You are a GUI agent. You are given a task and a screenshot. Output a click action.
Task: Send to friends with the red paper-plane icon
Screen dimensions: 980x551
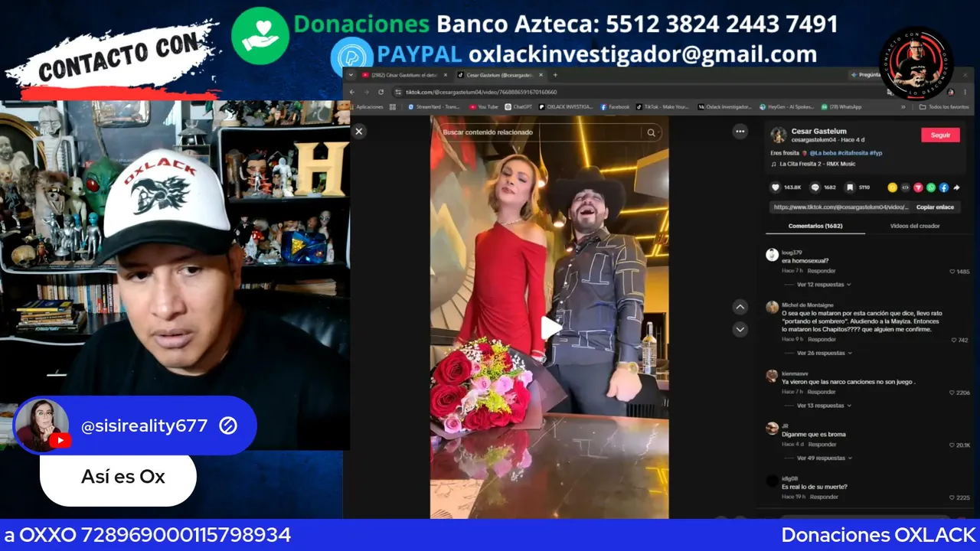pos(918,187)
